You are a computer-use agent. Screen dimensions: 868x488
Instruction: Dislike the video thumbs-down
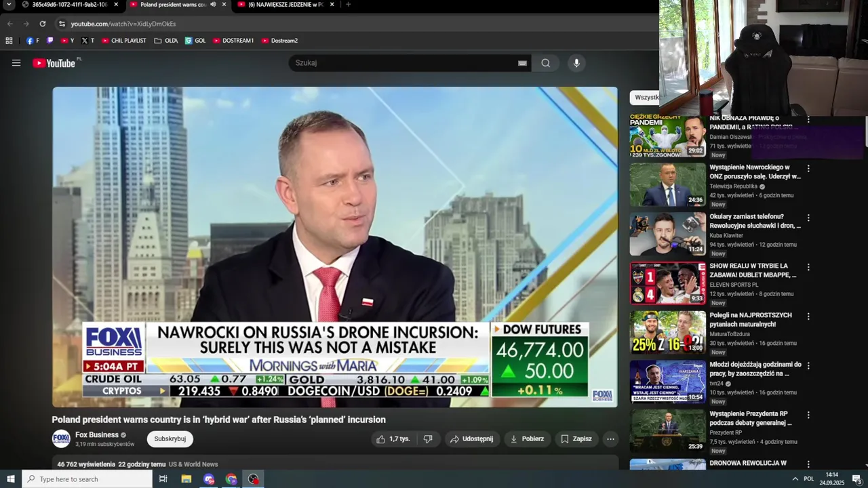point(428,439)
